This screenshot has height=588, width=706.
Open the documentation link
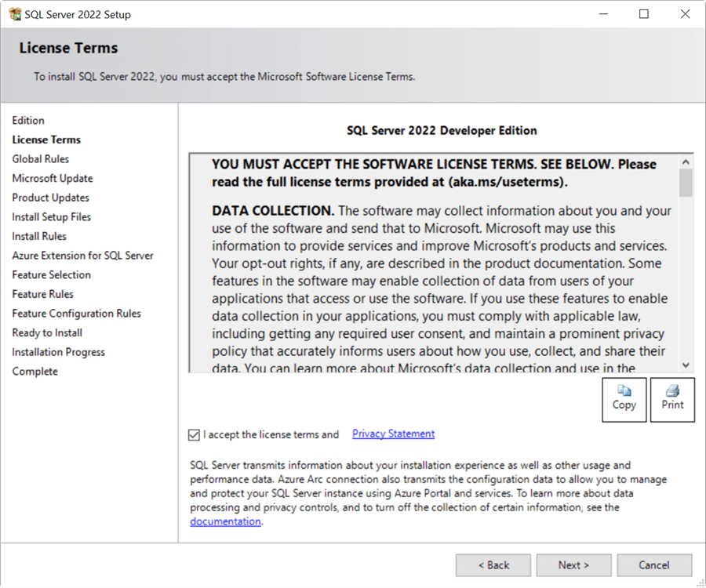pos(224,521)
